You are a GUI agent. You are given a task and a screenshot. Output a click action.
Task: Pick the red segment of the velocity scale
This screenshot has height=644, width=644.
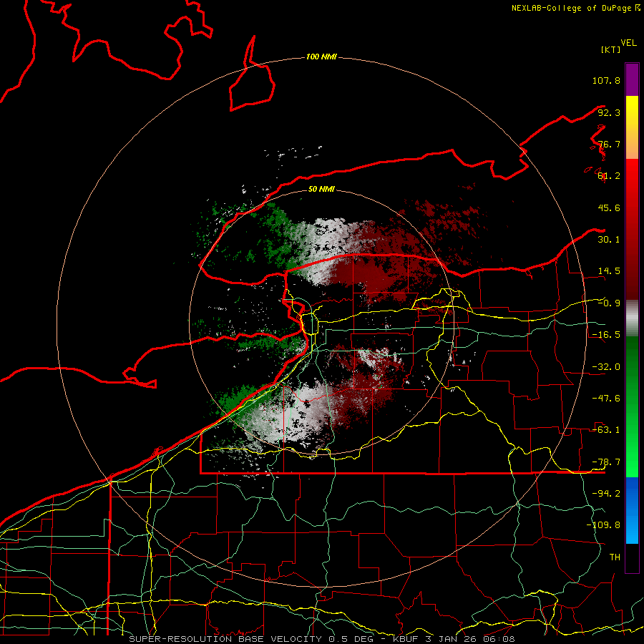(x=632, y=229)
